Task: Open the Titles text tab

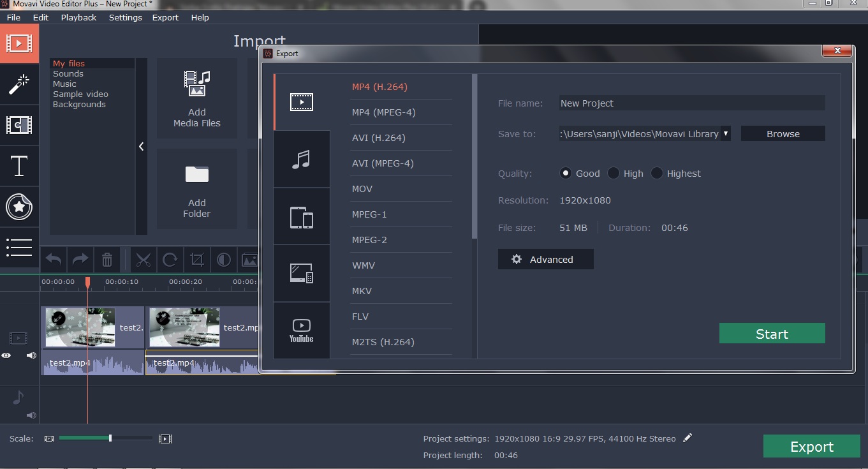Action: tap(19, 166)
